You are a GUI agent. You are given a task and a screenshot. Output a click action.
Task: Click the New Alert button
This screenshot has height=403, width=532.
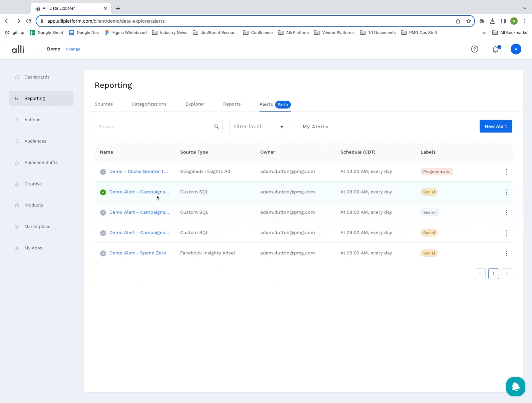click(x=496, y=126)
